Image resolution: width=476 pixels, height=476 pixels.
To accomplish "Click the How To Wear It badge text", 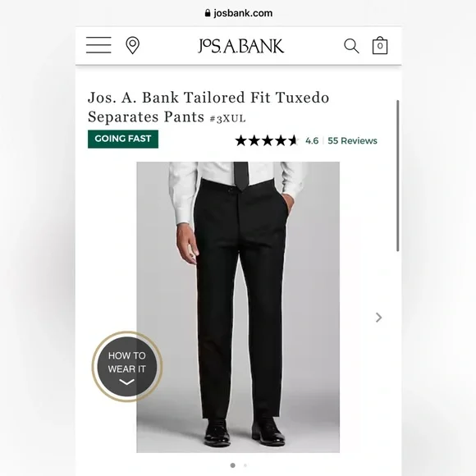I will tap(127, 362).
